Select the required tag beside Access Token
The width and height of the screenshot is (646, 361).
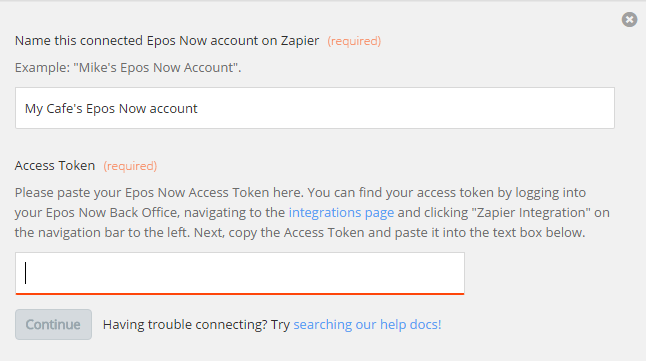pos(130,166)
